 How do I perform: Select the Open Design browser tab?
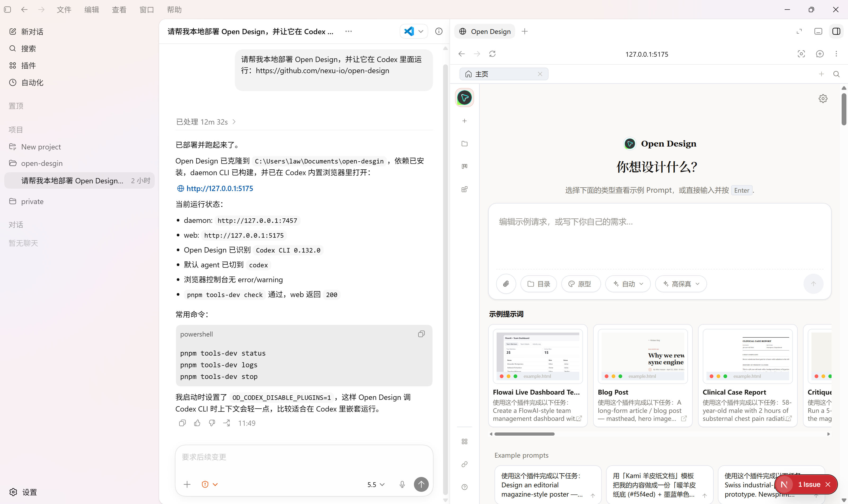(x=485, y=32)
